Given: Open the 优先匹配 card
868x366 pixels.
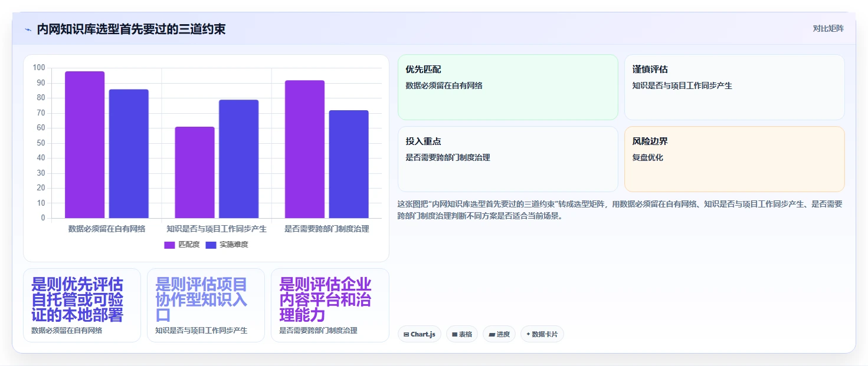Looking at the screenshot, I should point(508,87).
